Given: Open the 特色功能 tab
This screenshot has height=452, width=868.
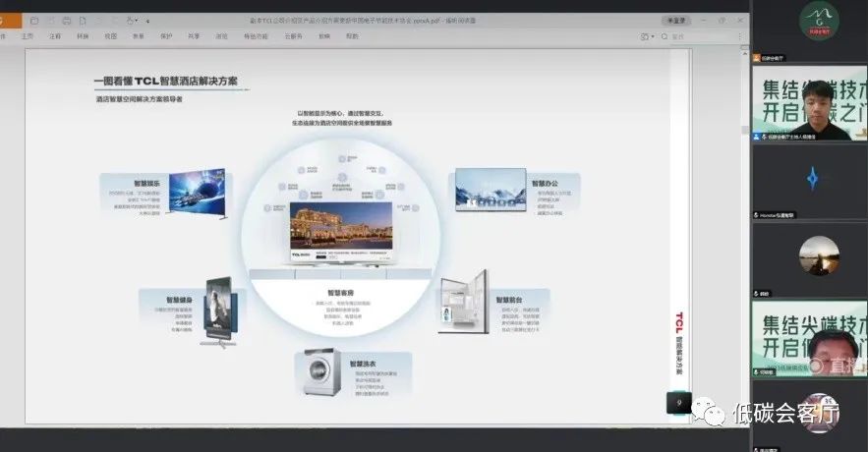Looking at the screenshot, I should (x=256, y=36).
